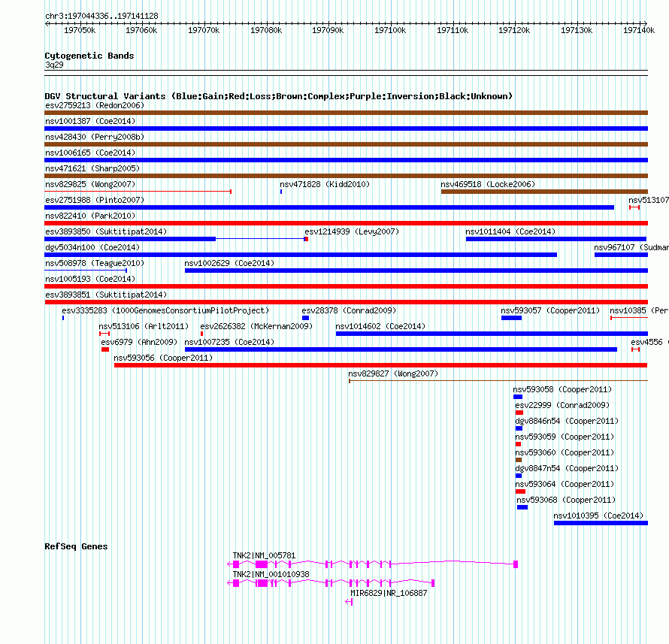This screenshot has height=644, width=669.
Task: Click the nsv508978 (Teague2010) label
Action: tap(95, 263)
